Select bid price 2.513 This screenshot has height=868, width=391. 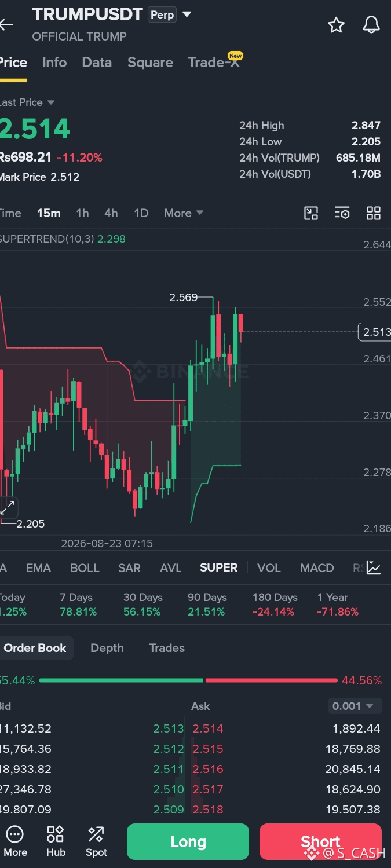169,728
